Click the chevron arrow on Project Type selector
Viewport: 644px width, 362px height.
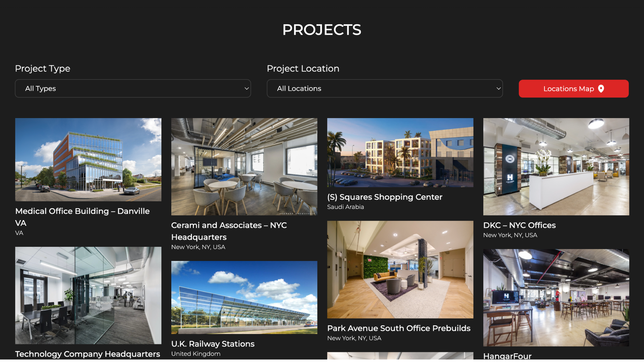(247, 88)
